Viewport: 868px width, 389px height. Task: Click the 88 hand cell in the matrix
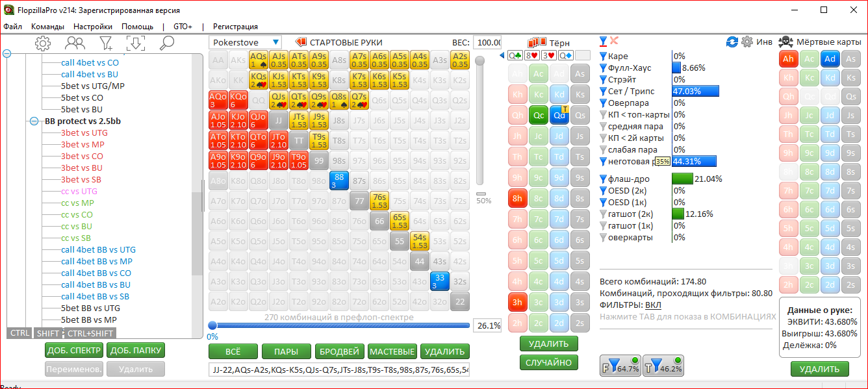pyautogui.click(x=339, y=181)
